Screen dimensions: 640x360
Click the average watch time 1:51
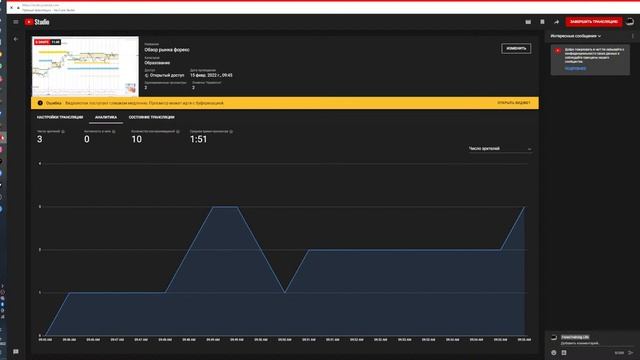tap(198, 139)
